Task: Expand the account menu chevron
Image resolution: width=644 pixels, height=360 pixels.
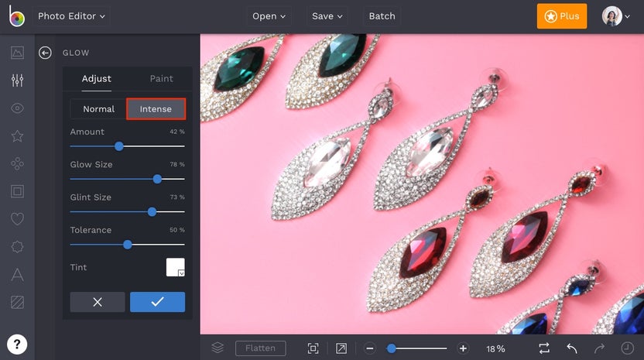Action: tap(627, 16)
